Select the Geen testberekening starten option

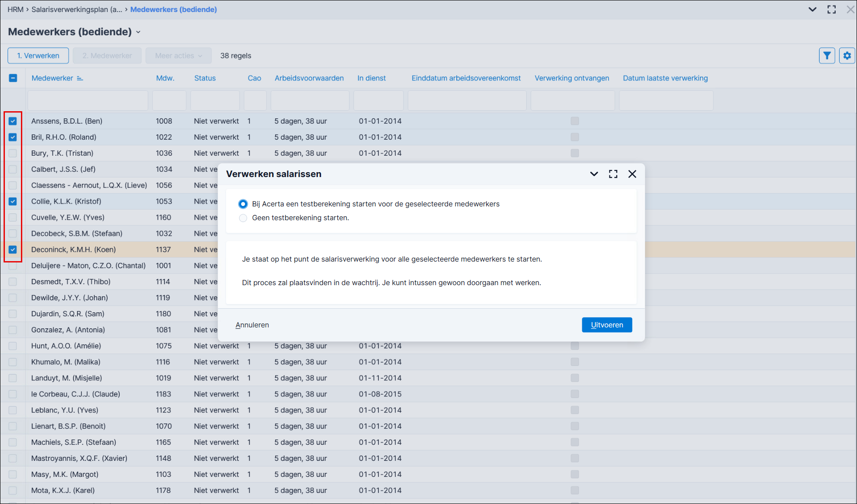click(243, 218)
